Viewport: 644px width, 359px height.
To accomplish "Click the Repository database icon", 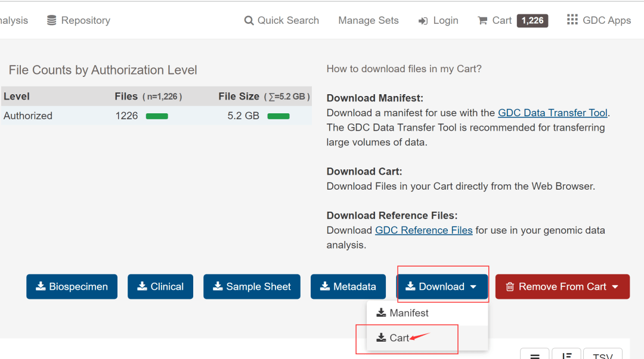I will [x=51, y=20].
